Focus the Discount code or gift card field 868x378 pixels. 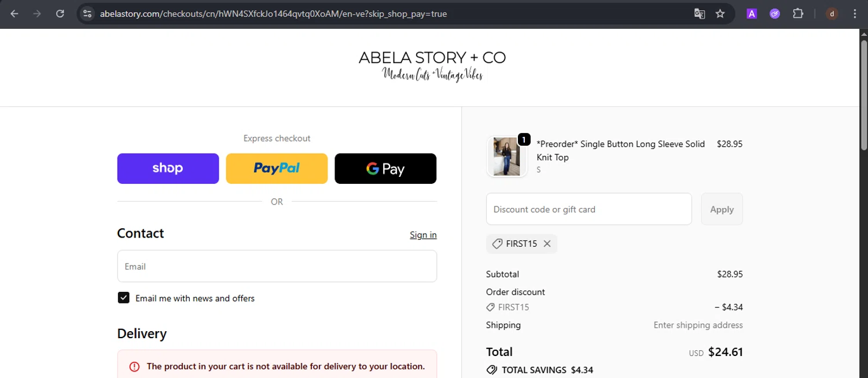589,209
